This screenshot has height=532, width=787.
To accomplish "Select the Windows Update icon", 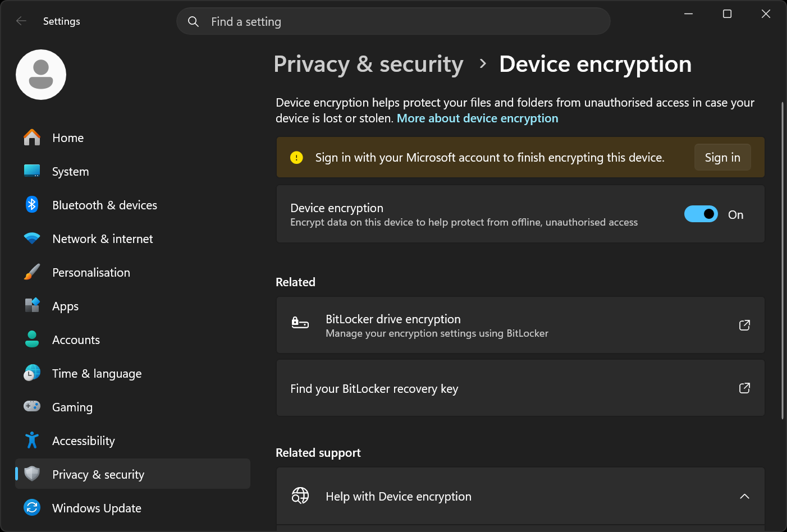I will (x=32, y=507).
